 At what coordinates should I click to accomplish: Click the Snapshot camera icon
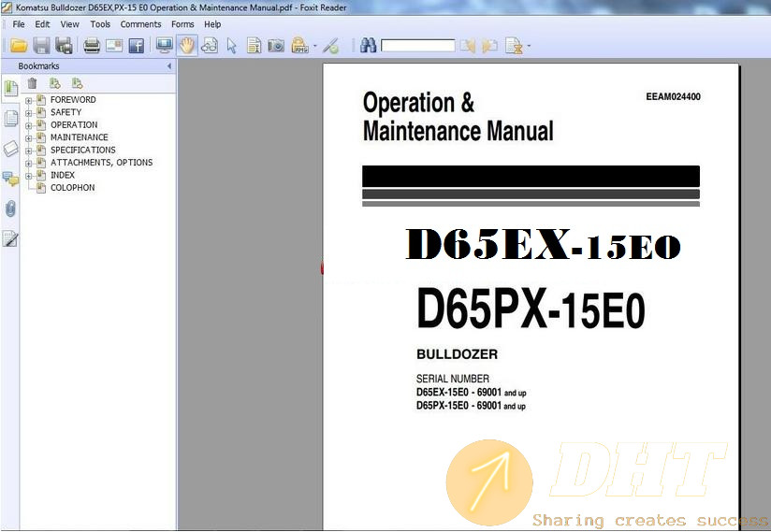[276, 46]
